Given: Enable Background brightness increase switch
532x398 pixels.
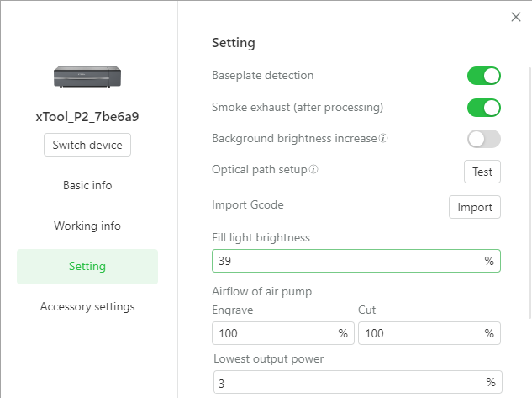Looking at the screenshot, I should click(483, 139).
